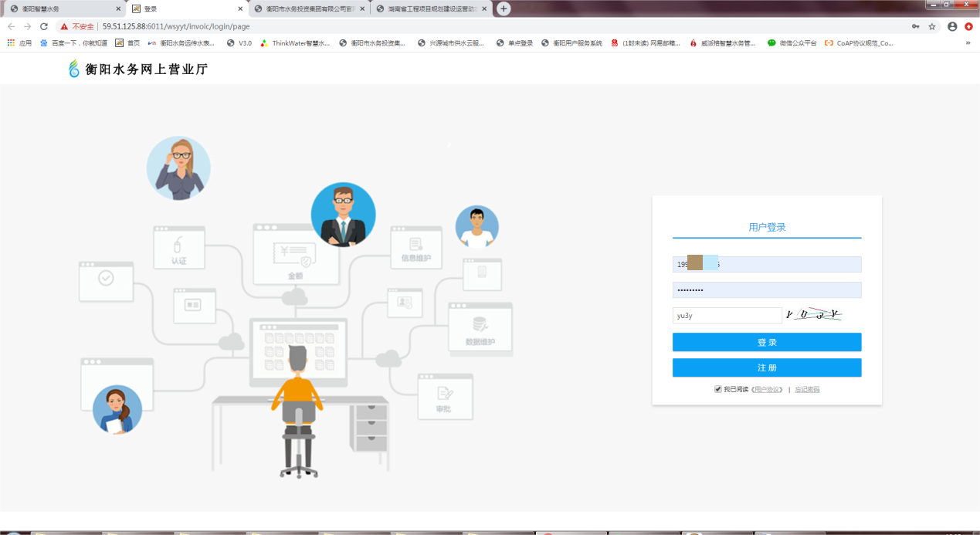
Task: Open the 用户协议 link
Action: point(768,390)
